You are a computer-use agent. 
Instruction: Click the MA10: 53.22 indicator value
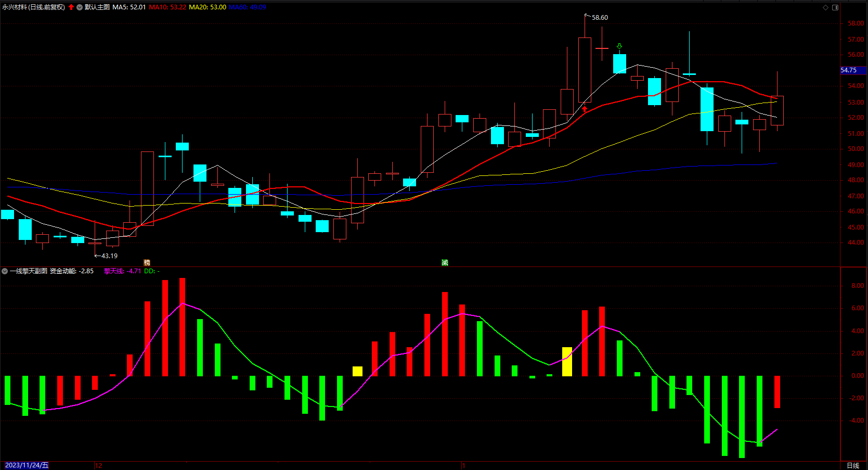coord(167,7)
